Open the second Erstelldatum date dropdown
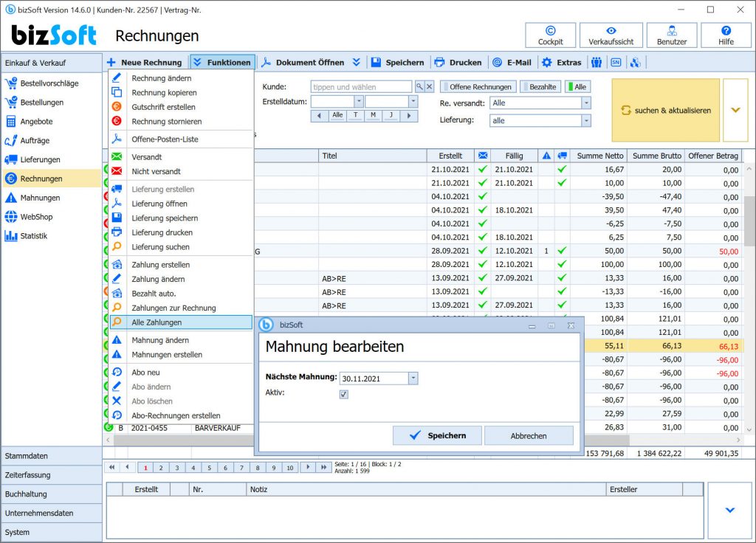 coord(413,102)
